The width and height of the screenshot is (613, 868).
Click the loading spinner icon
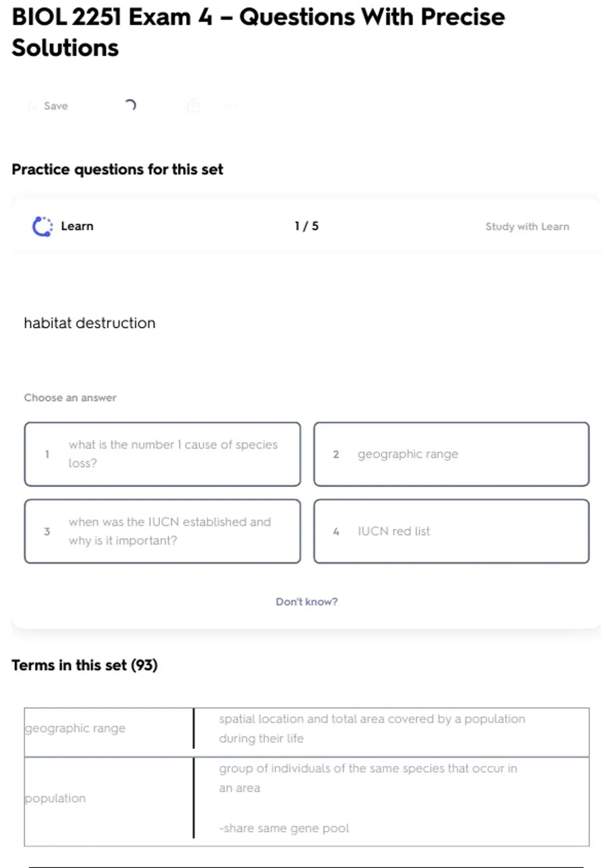(x=130, y=105)
